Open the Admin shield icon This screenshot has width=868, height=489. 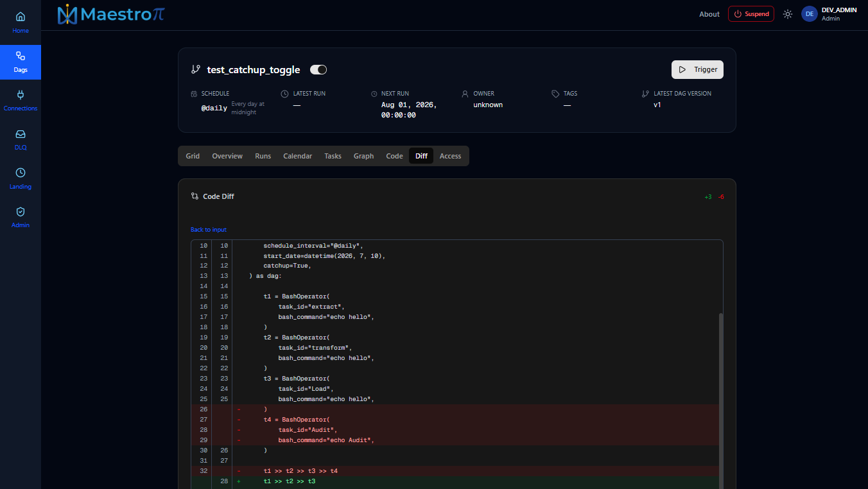[21, 212]
